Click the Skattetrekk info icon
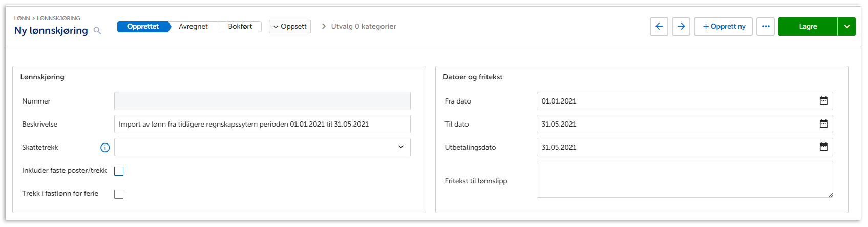Image resolution: width=868 pixels, height=227 pixels. pyautogui.click(x=105, y=148)
